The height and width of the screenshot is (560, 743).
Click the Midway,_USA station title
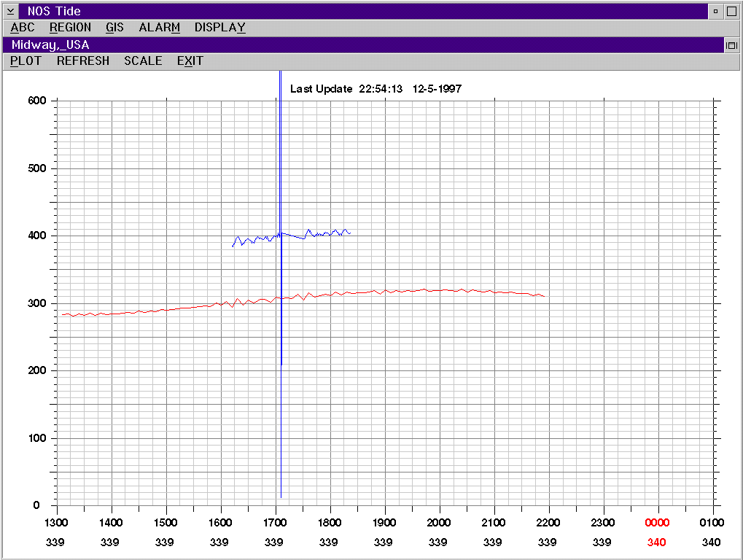(50, 45)
